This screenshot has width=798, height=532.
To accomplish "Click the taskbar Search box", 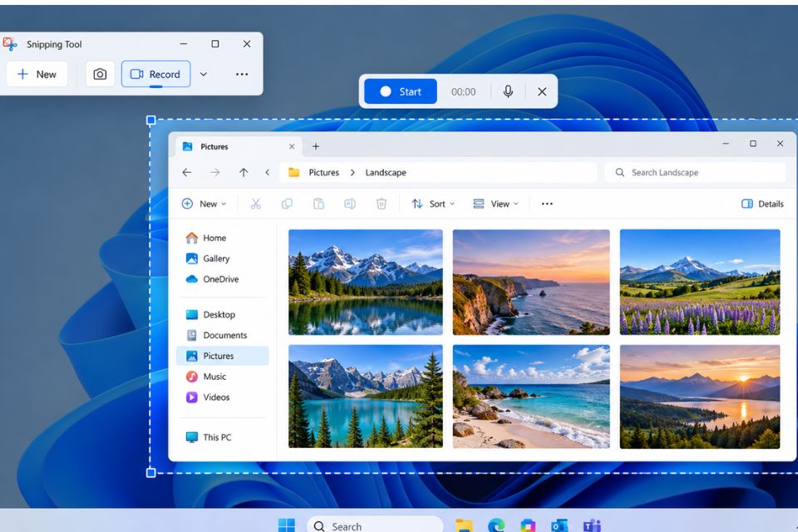I will [x=375, y=526].
